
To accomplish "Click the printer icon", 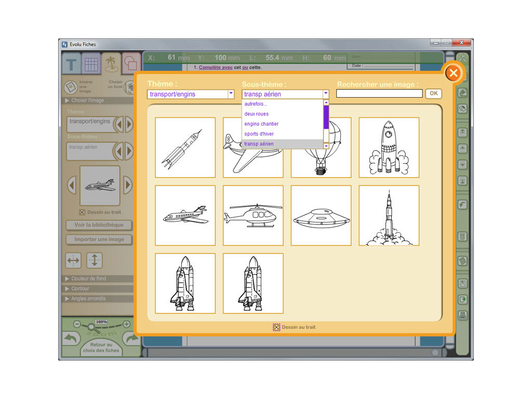I will (462, 315).
